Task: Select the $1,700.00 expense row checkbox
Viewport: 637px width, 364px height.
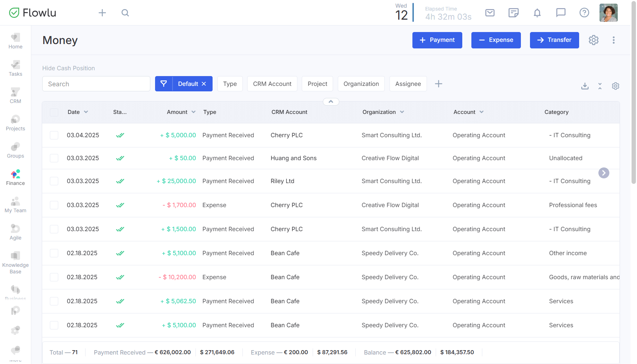Action: (54, 205)
